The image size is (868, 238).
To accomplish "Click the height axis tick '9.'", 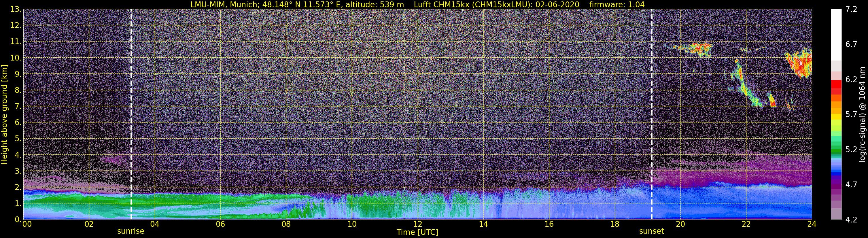I will [x=18, y=74].
